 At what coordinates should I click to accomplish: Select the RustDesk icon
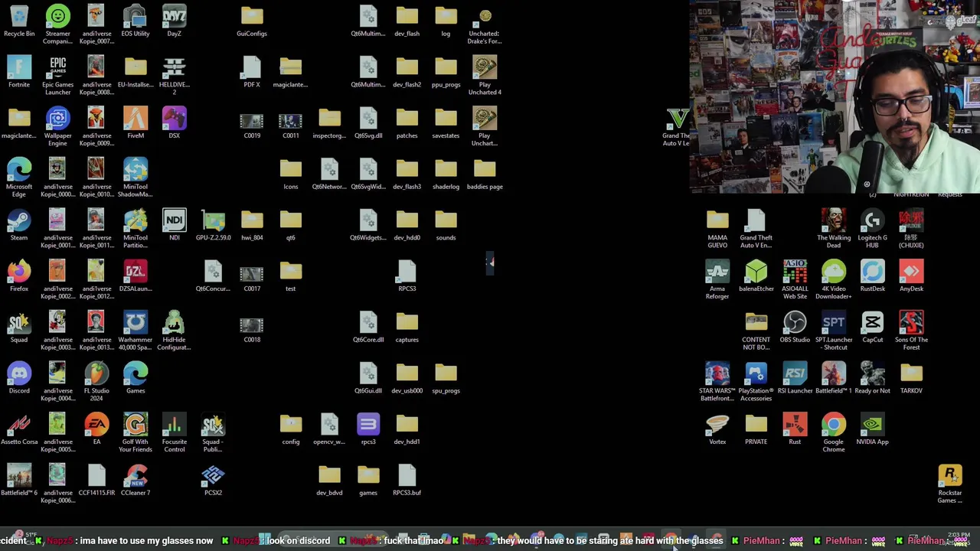pyautogui.click(x=872, y=276)
